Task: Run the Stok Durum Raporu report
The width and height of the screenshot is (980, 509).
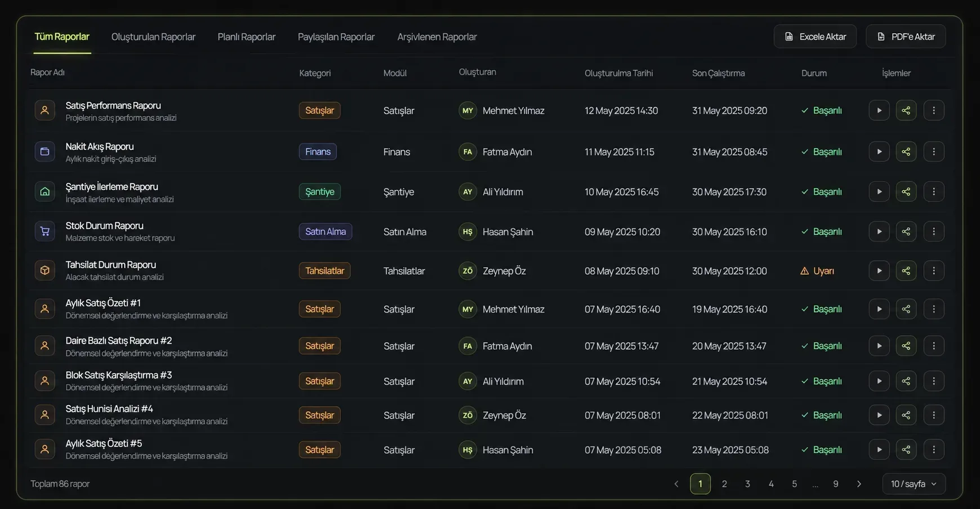Action: [x=879, y=231]
